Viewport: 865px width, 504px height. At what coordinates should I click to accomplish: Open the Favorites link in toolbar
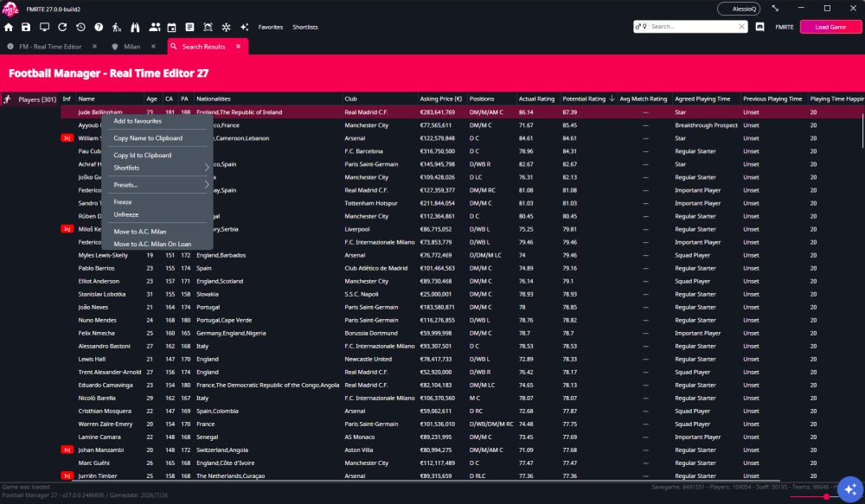coord(270,27)
